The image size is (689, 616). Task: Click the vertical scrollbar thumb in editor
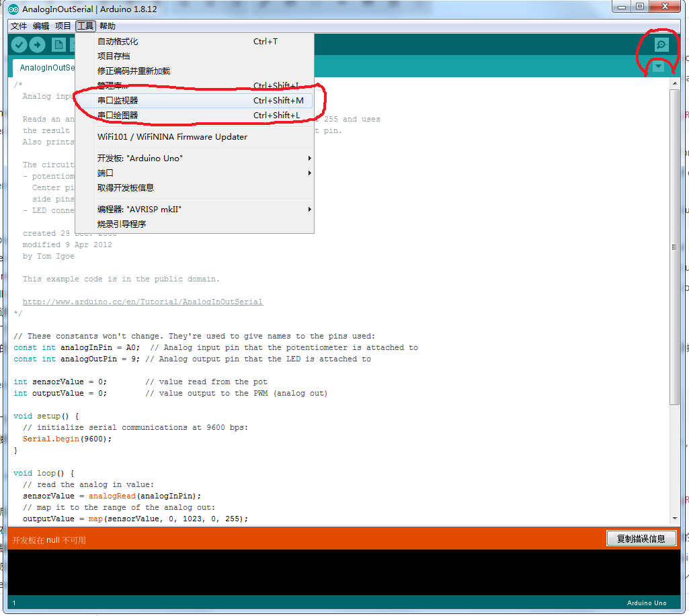coord(674,247)
